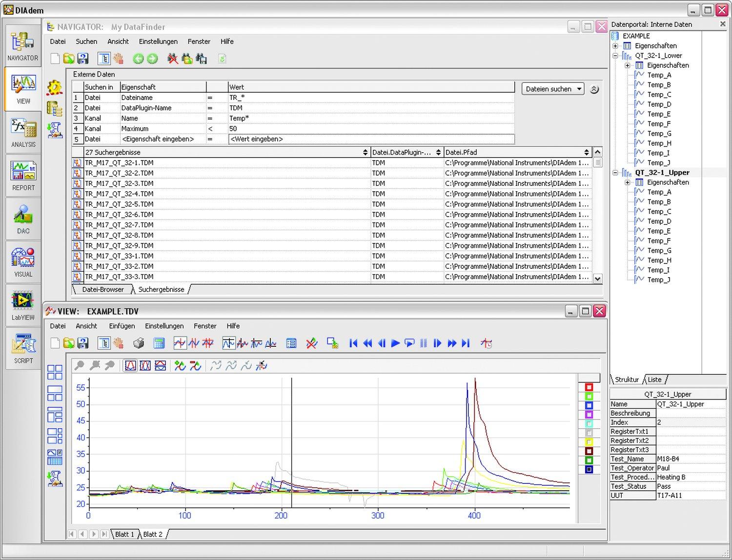Open the Liste tab in Datenportal
This screenshot has width=732, height=560.
tap(654, 380)
